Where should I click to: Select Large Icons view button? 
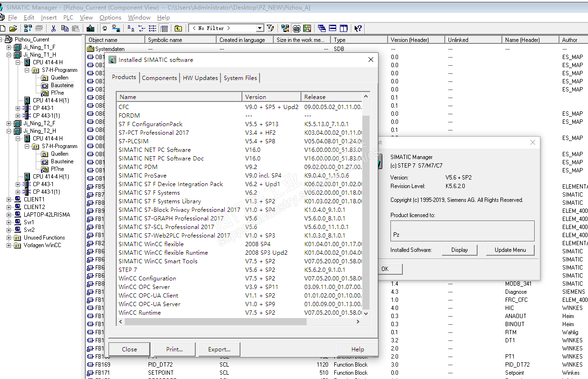click(x=131, y=28)
